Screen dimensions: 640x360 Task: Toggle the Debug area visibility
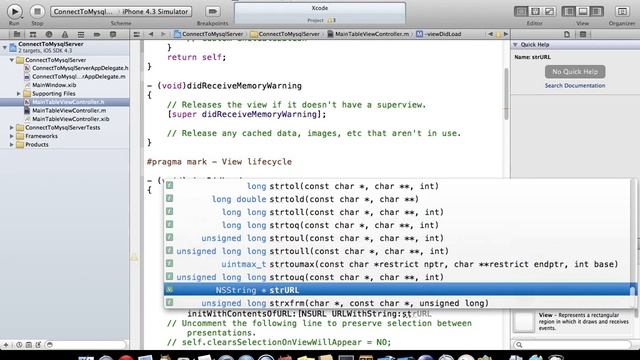tap(583, 11)
